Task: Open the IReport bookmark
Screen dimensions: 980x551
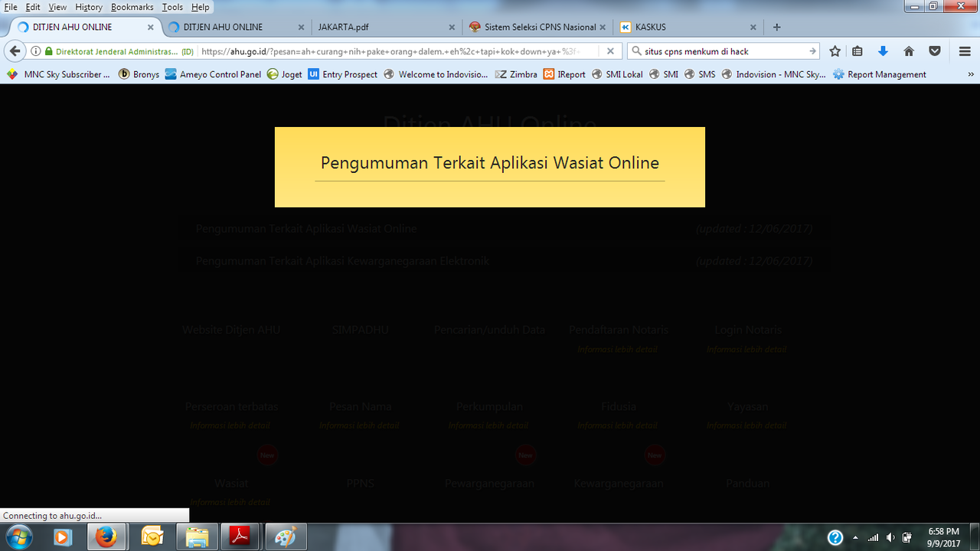Action: (564, 74)
